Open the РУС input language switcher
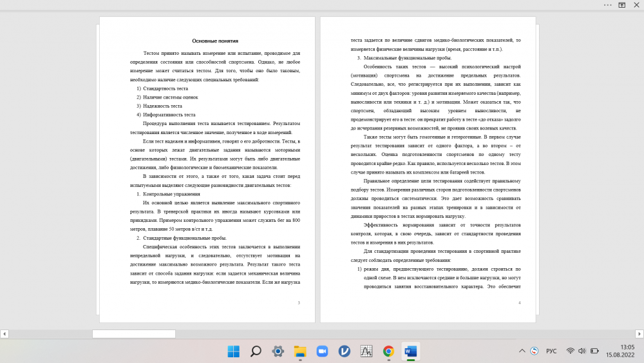The image size is (644, 363). [x=551, y=351]
